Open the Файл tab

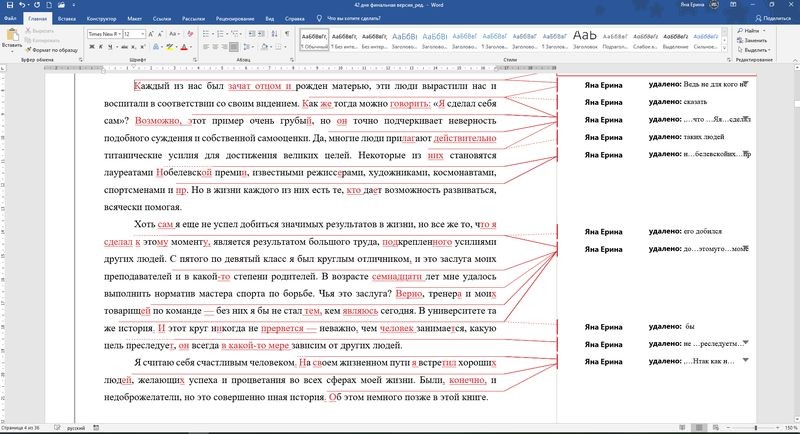10,18
